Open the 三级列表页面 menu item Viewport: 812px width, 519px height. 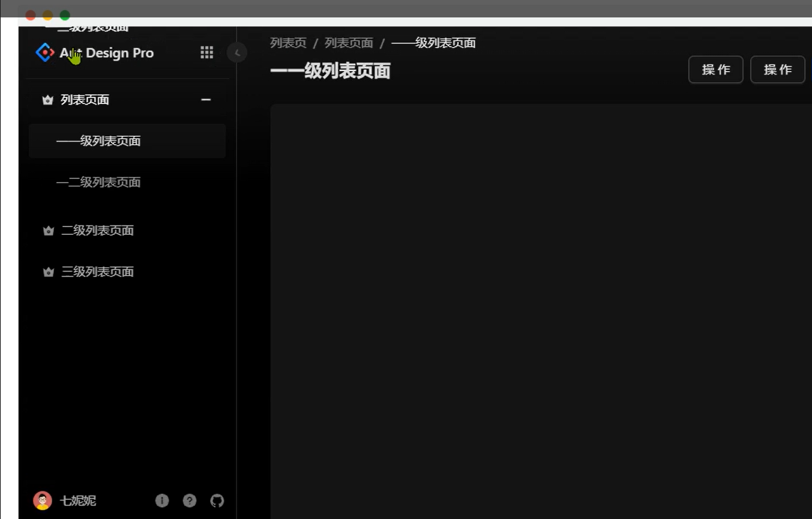pyautogui.click(x=97, y=272)
